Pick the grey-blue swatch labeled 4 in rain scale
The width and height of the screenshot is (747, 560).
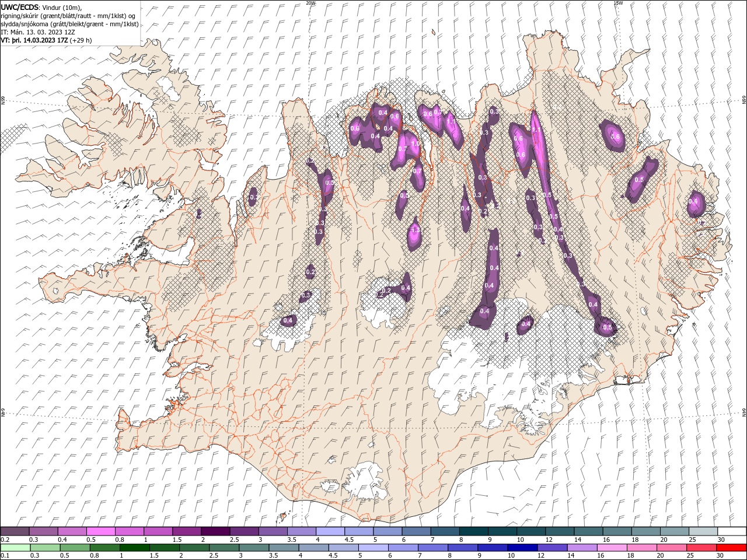click(313, 548)
